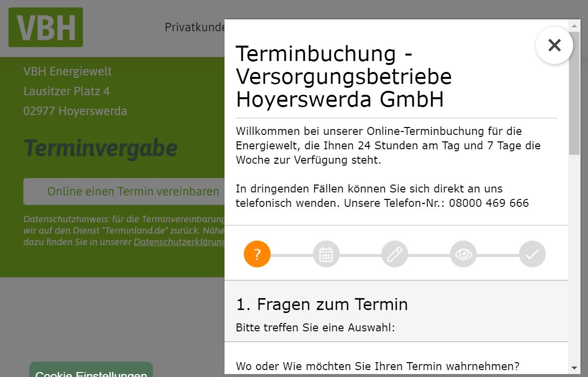Click the dialog title 'Terminbuchung - Versorgungsbetriebe Hoyerswerda GmbH'
Viewport: 588px width, 377px height.
344,76
